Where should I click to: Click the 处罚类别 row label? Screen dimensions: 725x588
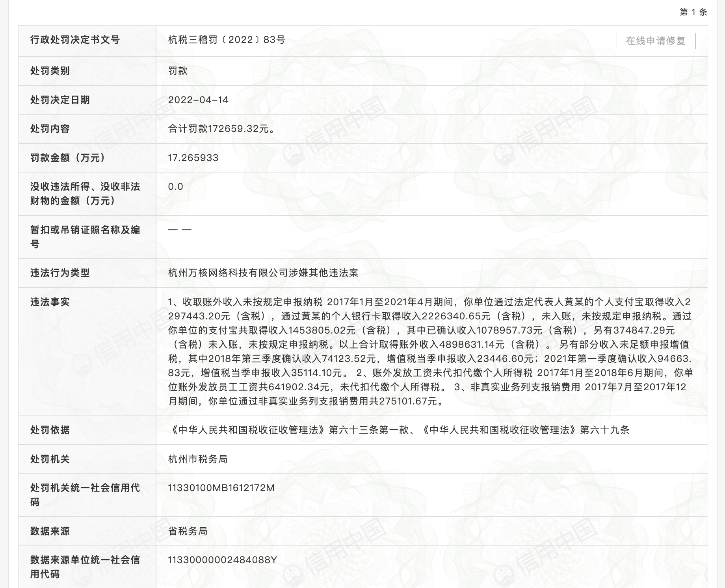50,71
